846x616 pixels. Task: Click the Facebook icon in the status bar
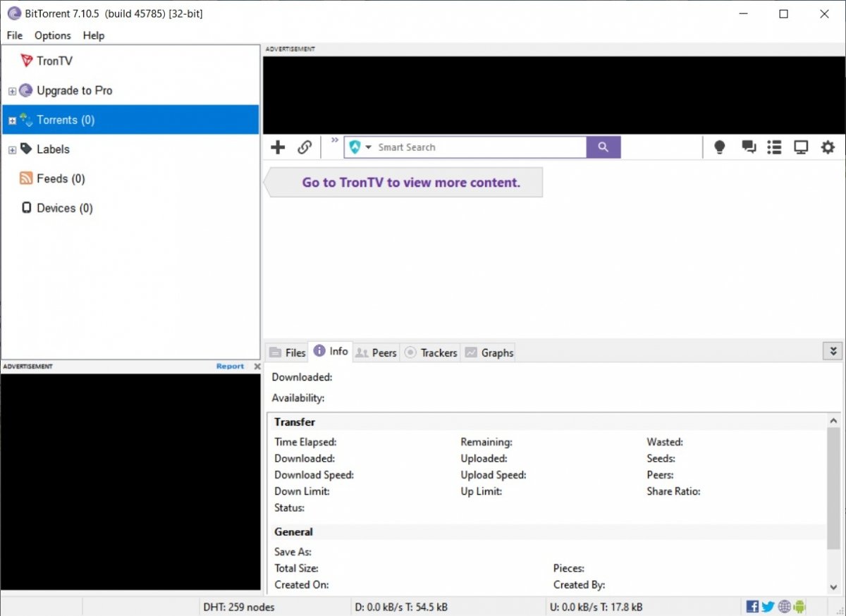coord(752,606)
